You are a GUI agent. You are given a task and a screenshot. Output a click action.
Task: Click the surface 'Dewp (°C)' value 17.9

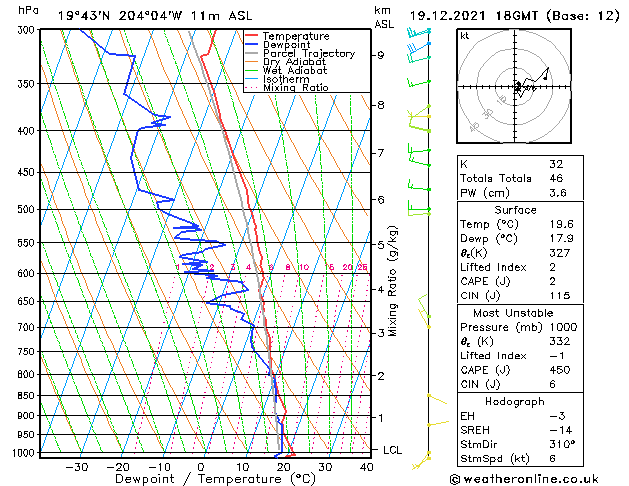point(561,239)
